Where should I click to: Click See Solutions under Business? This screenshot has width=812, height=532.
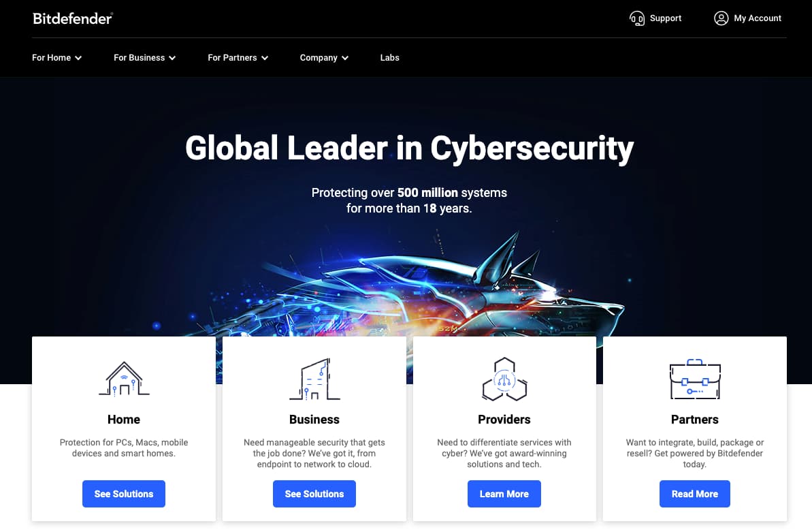pos(314,494)
